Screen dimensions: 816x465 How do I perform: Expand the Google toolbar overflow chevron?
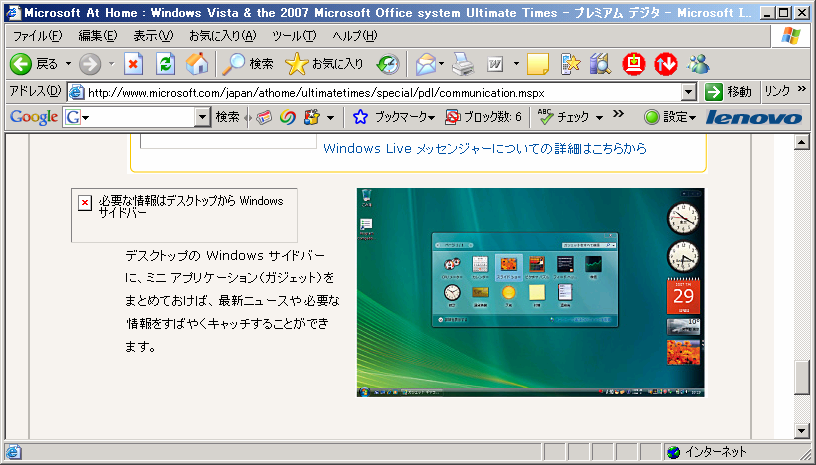click(x=618, y=113)
